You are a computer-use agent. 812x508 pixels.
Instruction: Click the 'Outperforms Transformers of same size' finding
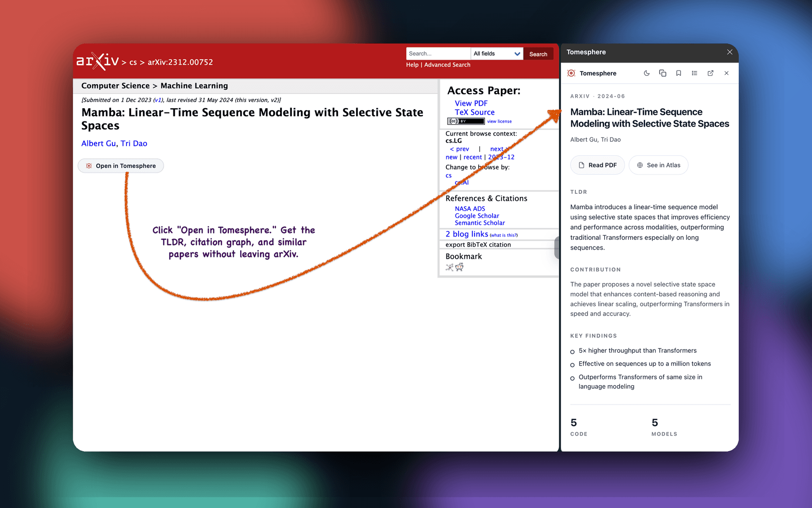[x=640, y=382]
